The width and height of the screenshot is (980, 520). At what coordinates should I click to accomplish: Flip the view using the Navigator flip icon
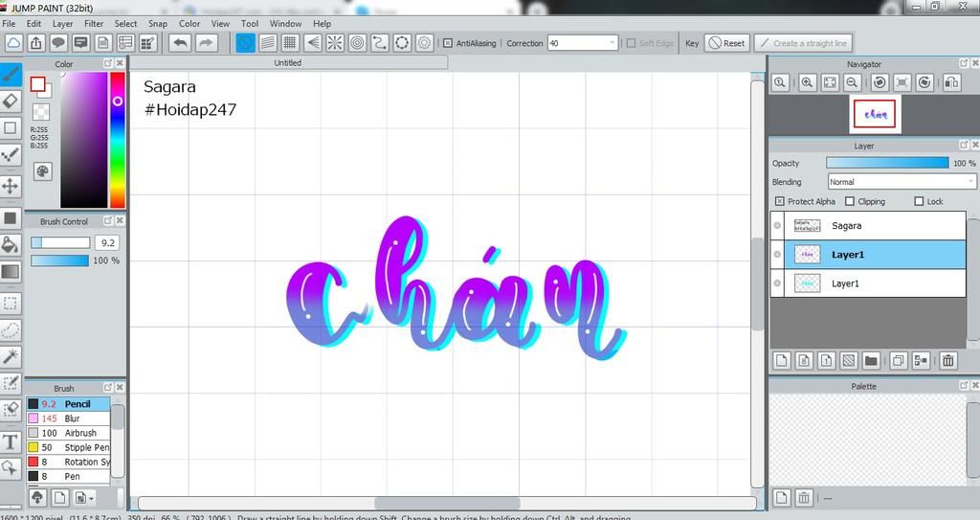coord(951,82)
